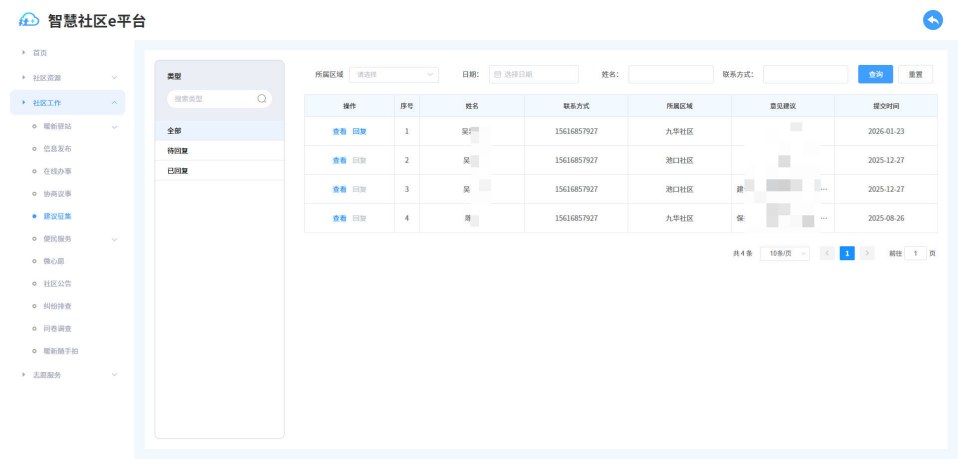The image size is (958, 459).
Task: Click the 姓名 input field
Action: (x=671, y=75)
